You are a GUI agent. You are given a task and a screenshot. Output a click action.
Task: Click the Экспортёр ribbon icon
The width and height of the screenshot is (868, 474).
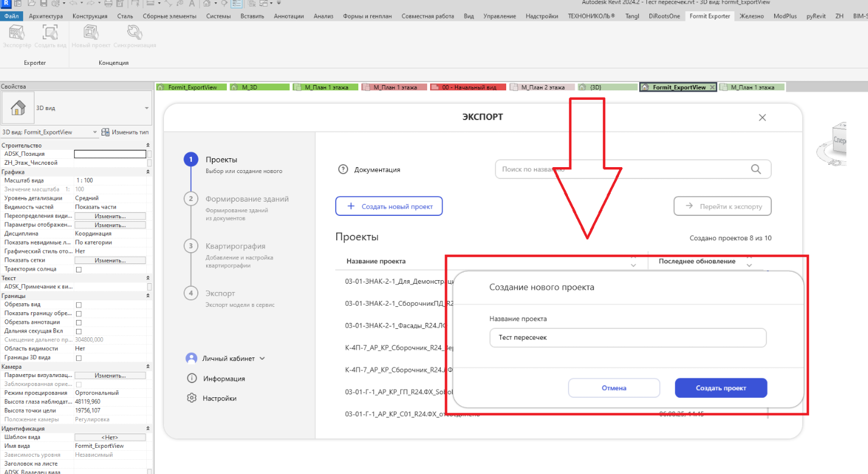[x=17, y=32]
